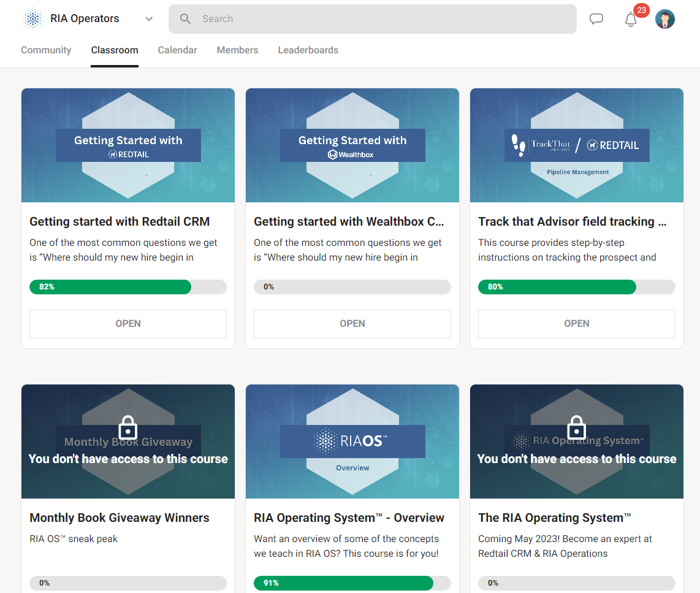The height and width of the screenshot is (593, 700).
Task: Open your profile avatar
Action: click(x=664, y=18)
